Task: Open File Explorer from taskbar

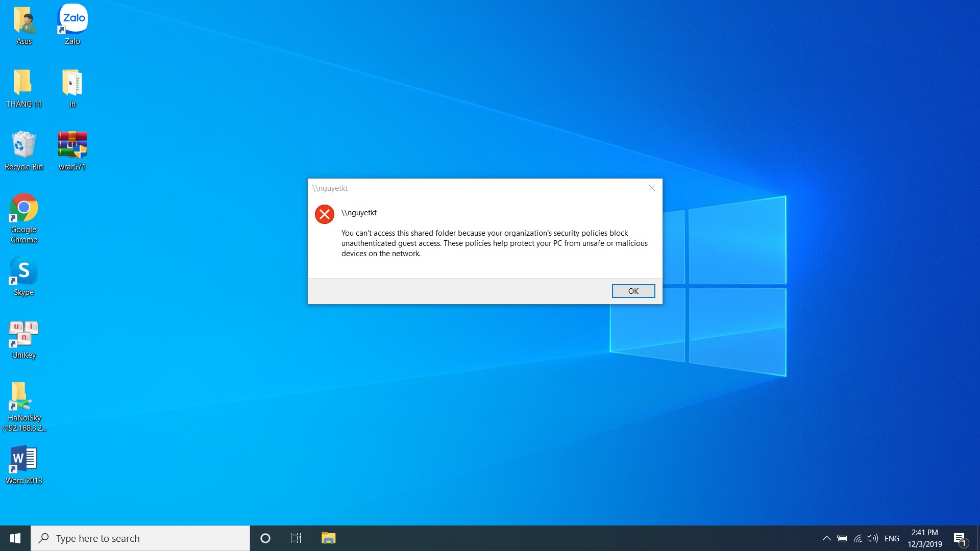Action: pos(328,538)
